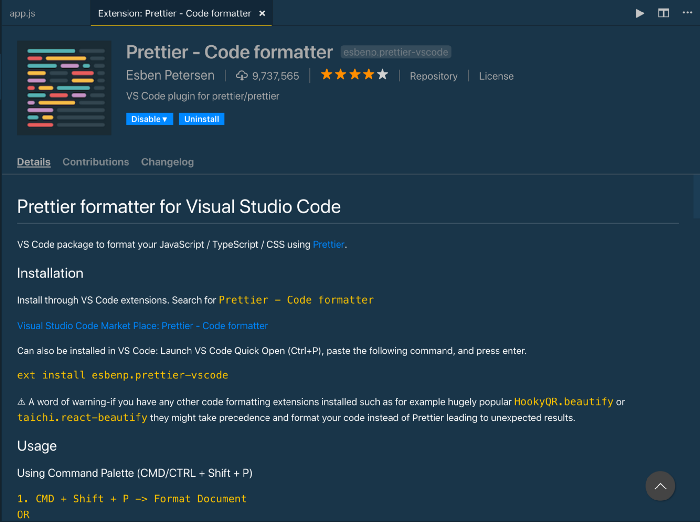Open the More Actions ellipsis menu
This screenshot has height=522, width=700.
point(685,13)
